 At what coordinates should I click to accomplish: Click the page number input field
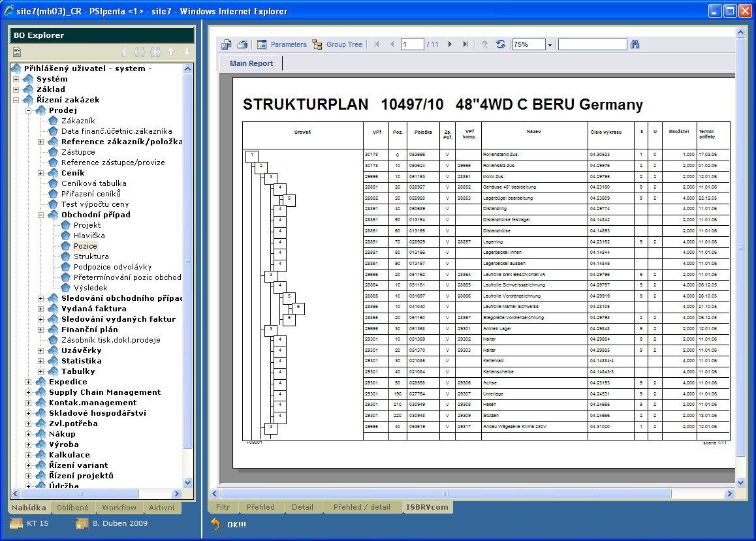coord(412,44)
